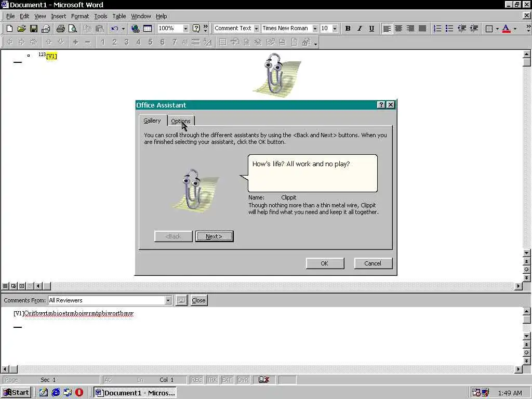This screenshot has height=399, width=532.
Task: Select the Gallery tab
Action: click(152, 121)
